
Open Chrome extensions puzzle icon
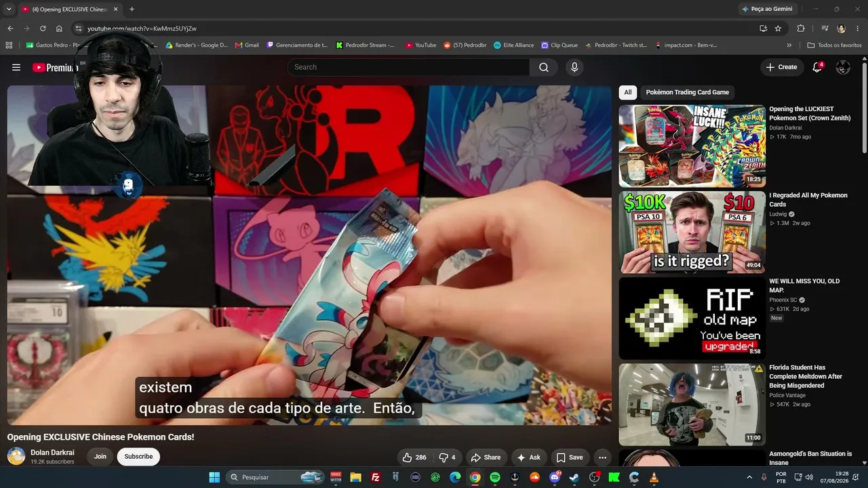click(801, 28)
